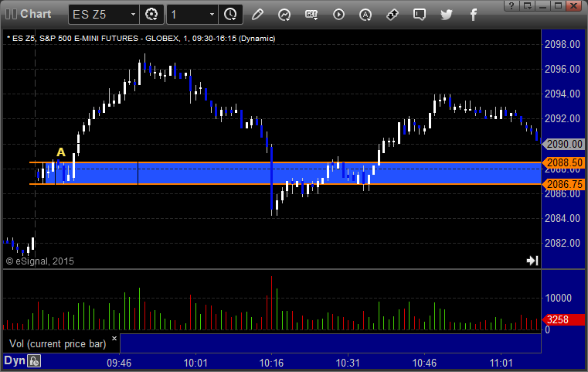
Task: Click the help question mark button
Action: [x=512, y=5]
